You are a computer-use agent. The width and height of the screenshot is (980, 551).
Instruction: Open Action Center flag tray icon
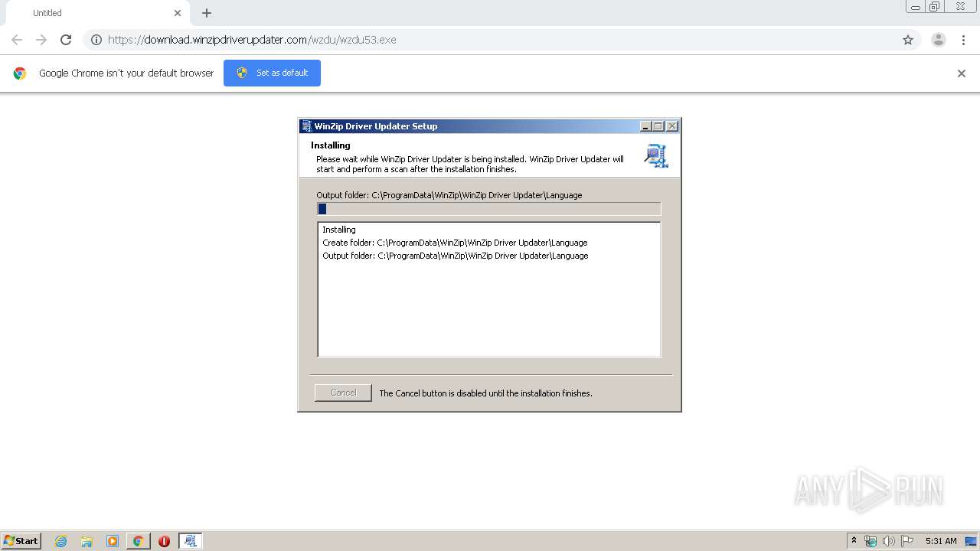[x=907, y=541]
